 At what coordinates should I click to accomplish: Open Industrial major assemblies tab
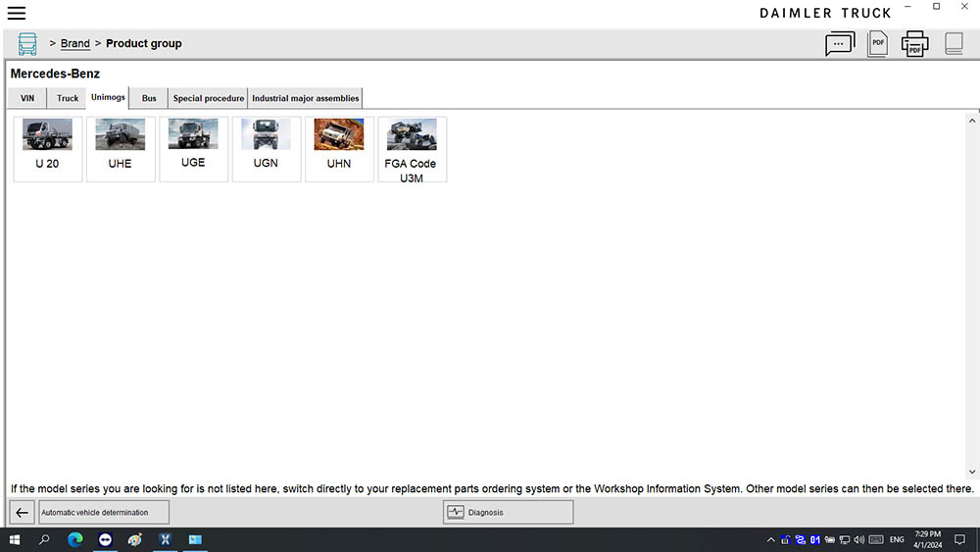tap(306, 98)
